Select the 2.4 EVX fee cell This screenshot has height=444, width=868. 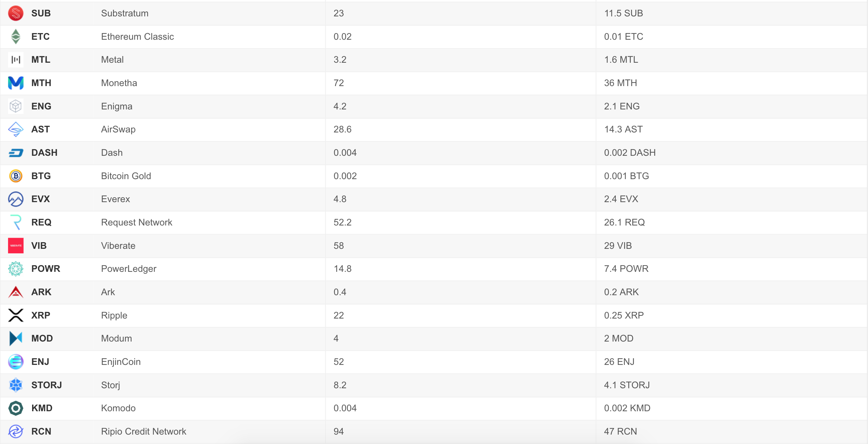pos(621,199)
